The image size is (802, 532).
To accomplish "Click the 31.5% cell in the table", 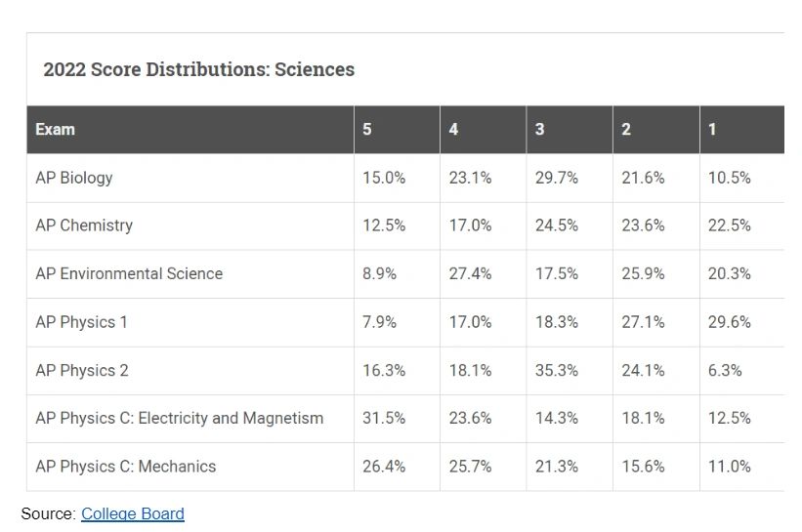I will [384, 418].
